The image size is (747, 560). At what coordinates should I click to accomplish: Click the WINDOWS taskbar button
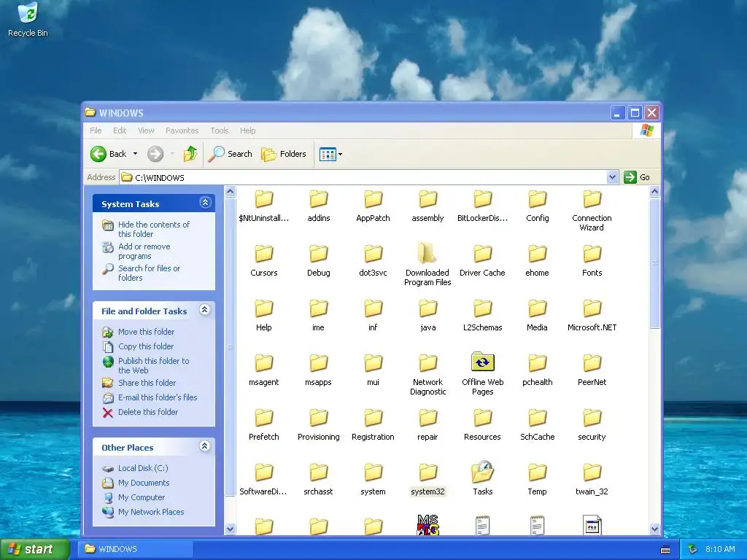pyautogui.click(x=135, y=549)
